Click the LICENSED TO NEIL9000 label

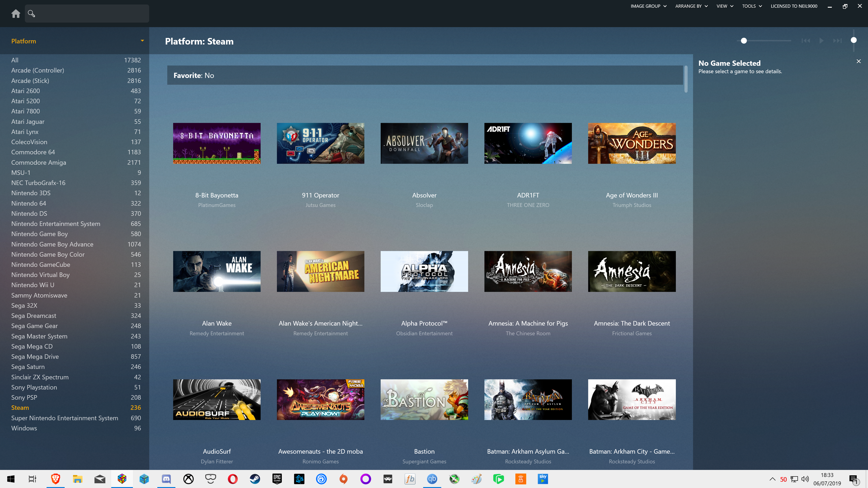coord(794,6)
